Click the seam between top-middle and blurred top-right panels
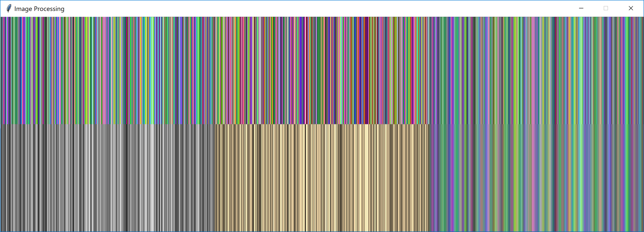The image size is (644, 232). pos(429,70)
